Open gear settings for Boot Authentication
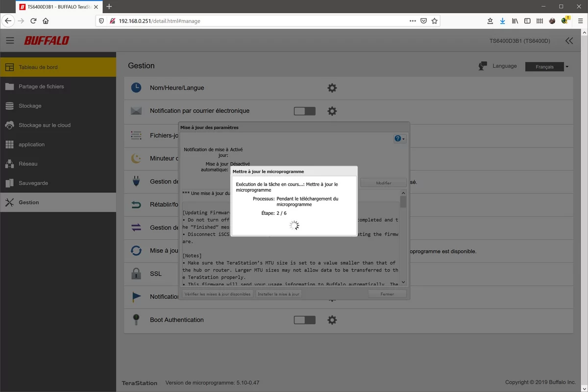 (332, 320)
